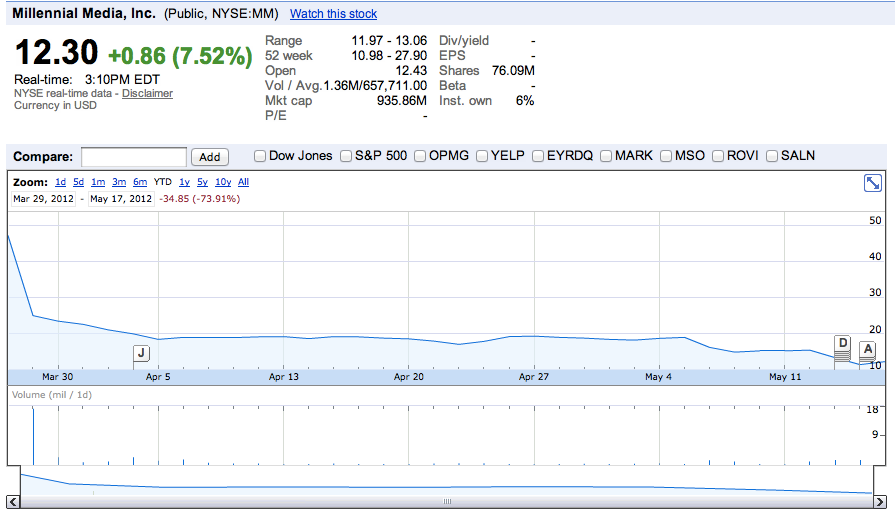Click the volume bar chart area

(x=440, y=435)
